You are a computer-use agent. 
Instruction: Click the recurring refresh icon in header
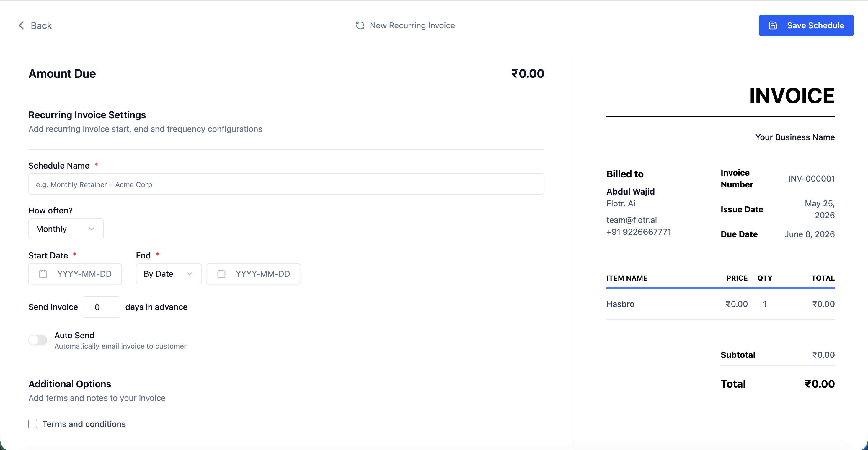(x=360, y=25)
